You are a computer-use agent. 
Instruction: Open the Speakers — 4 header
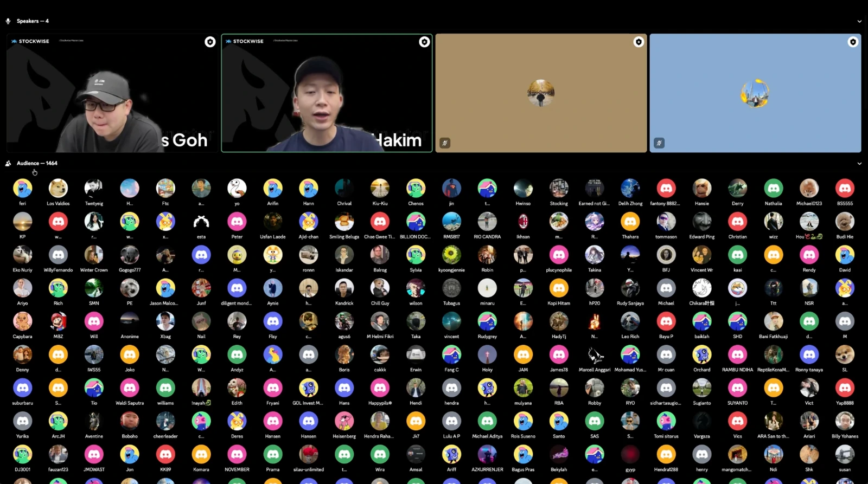click(33, 21)
